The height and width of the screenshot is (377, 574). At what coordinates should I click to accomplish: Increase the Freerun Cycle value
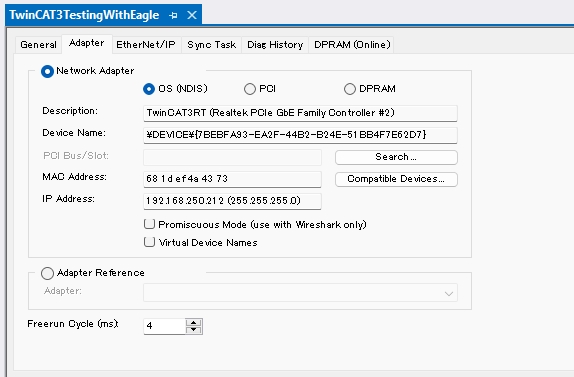[x=194, y=322]
